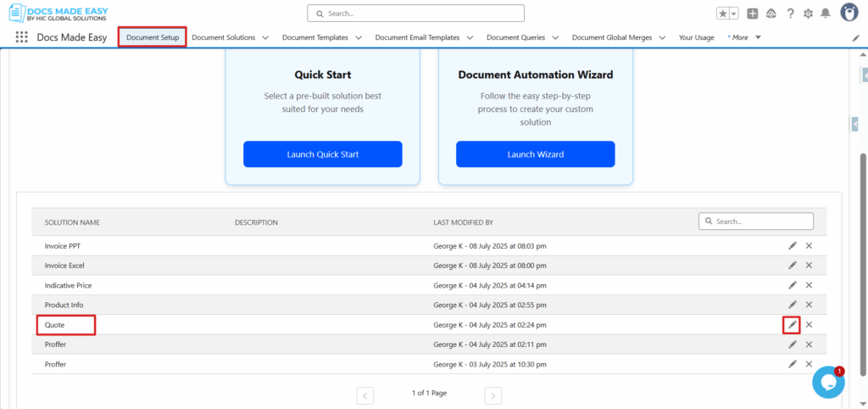Delete the Quote solution
The image size is (868, 409).
tap(809, 325)
